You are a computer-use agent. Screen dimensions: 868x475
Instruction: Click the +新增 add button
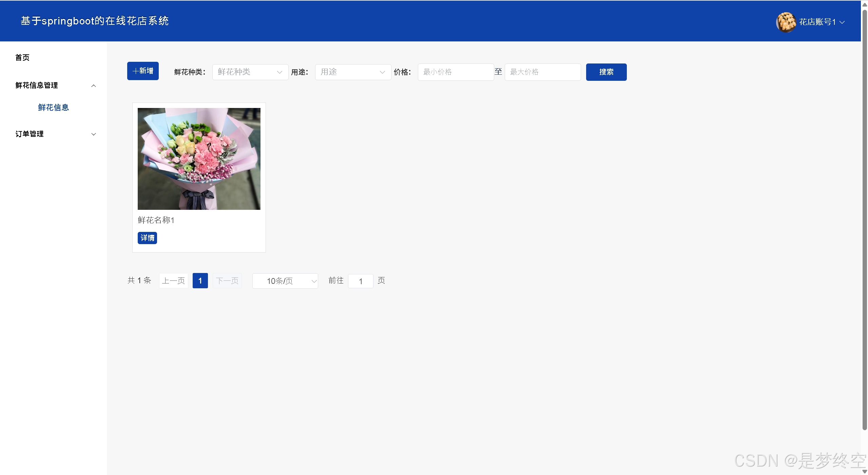pos(143,71)
